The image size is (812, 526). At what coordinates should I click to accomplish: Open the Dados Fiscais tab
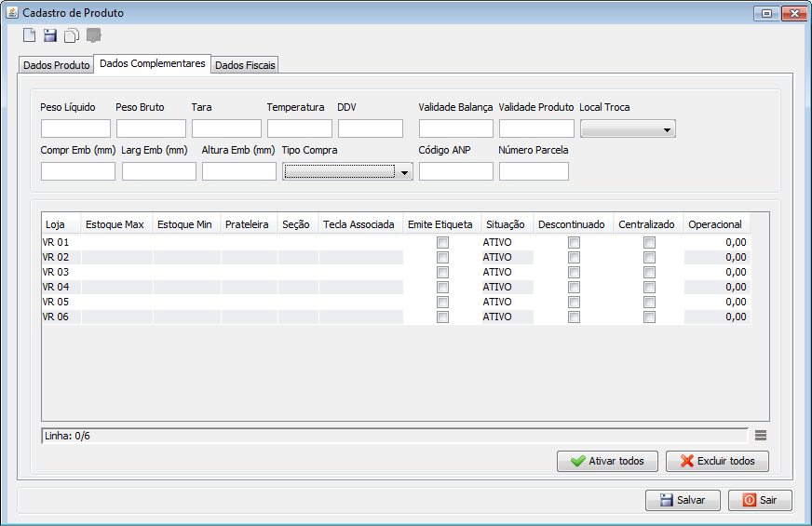(246, 65)
